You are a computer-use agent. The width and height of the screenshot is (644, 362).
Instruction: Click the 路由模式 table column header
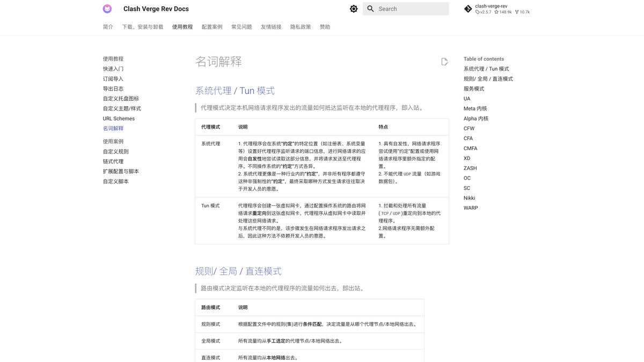(211, 307)
